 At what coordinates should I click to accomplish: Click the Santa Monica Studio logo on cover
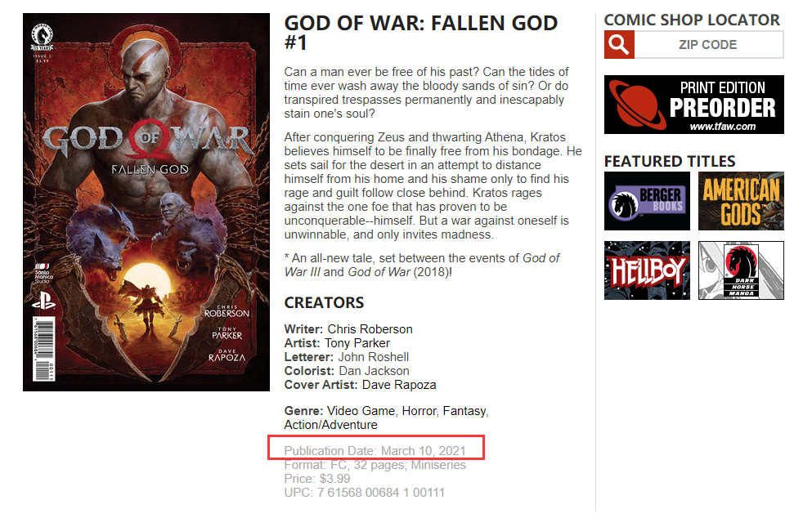click(43, 273)
